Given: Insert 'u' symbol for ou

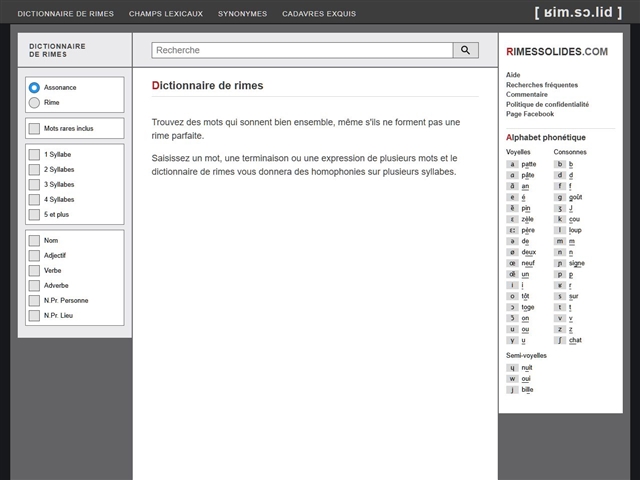Looking at the screenshot, I should (x=512, y=329).
